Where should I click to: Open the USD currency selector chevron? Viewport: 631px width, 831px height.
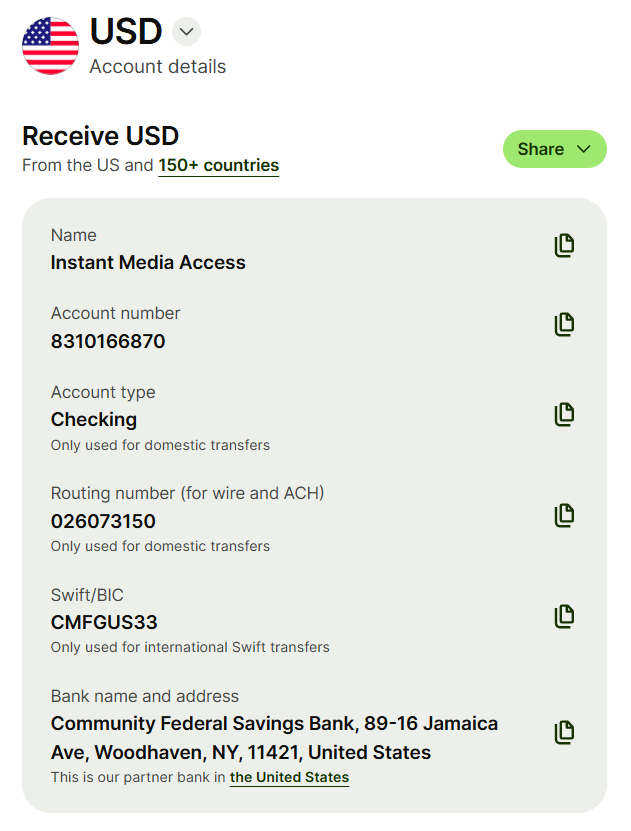tap(186, 32)
